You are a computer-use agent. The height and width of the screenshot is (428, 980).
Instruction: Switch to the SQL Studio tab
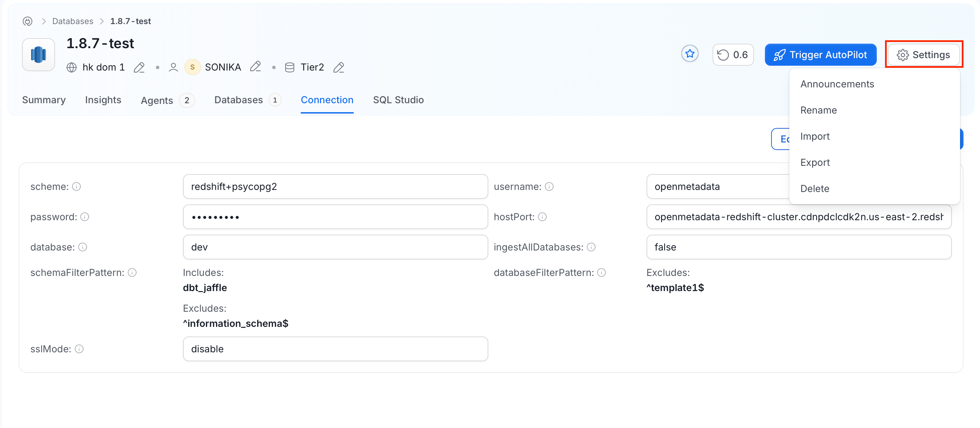click(398, 100)
